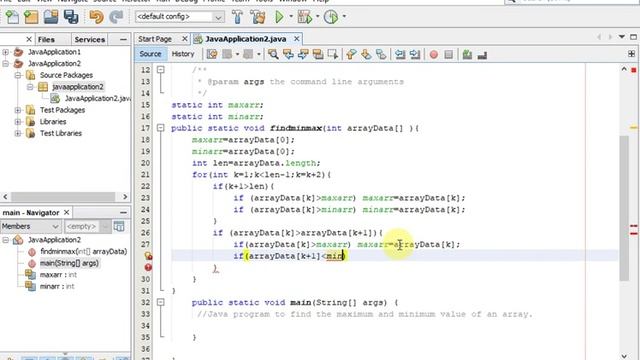
Task: Click the Next Bookmark icon
Action: tap(366, 54)
